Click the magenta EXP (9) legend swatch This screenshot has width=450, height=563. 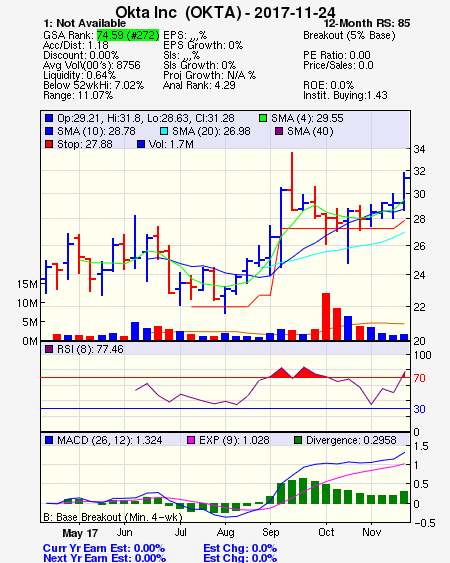coord(191,440)
